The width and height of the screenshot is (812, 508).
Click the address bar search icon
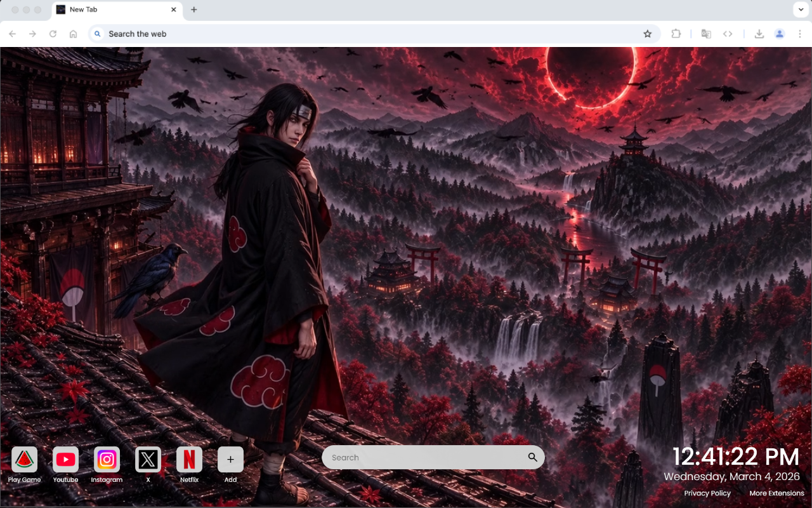pyautogui.click(x=97, y=34)
